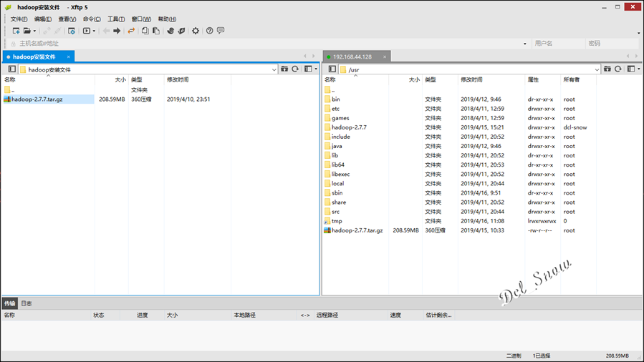Select the remote bin folder
Screen dimensions: 644x362
pos(335,99)
